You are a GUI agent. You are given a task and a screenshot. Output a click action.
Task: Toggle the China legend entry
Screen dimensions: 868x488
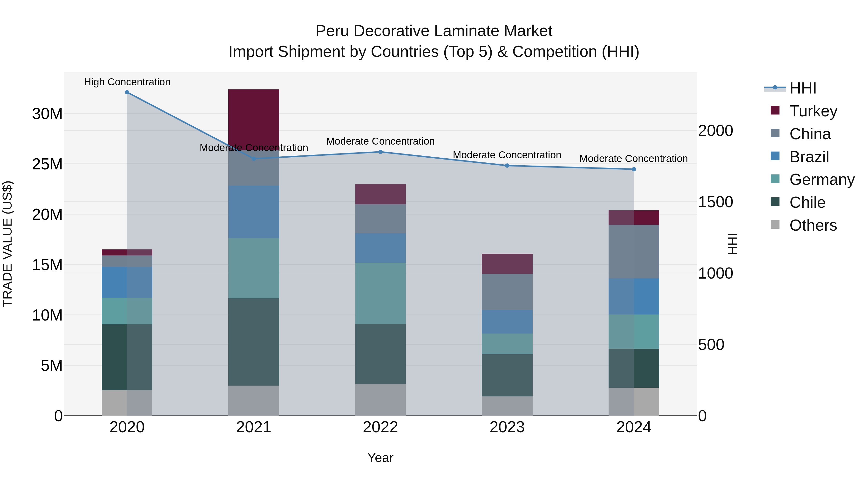[800, 134]
